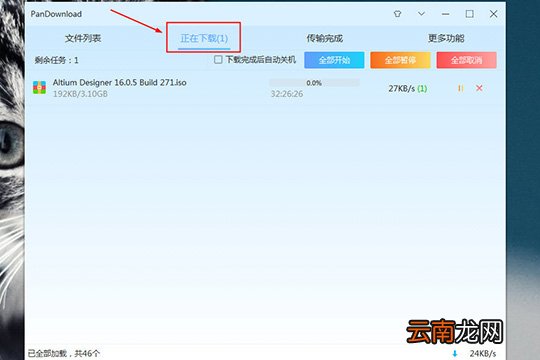540x360 pixels.
Task: Click the 全部开始 button
Action: tap(334, 60)
